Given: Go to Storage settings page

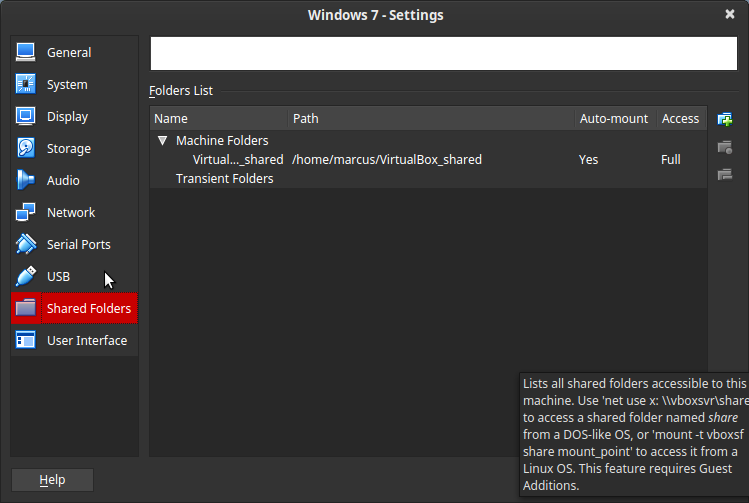Looking at the screenshot, I should tap(68, 149).
